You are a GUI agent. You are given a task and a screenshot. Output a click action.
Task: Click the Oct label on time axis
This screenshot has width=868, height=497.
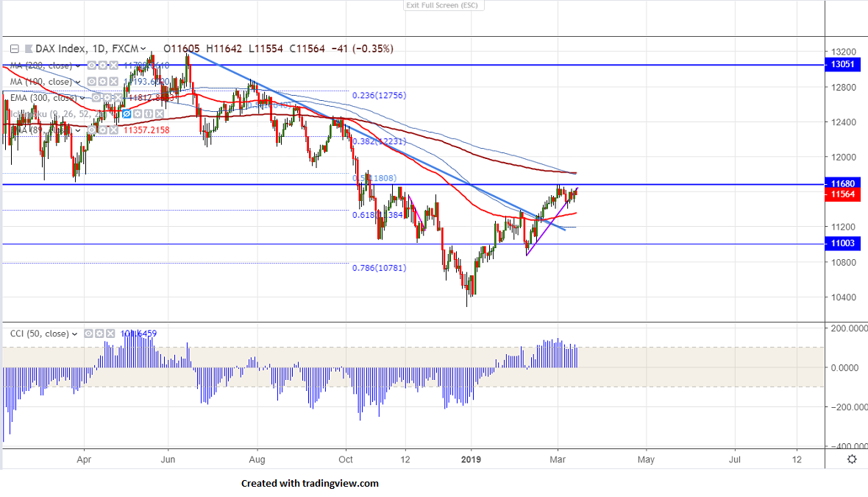pos(346,459)
